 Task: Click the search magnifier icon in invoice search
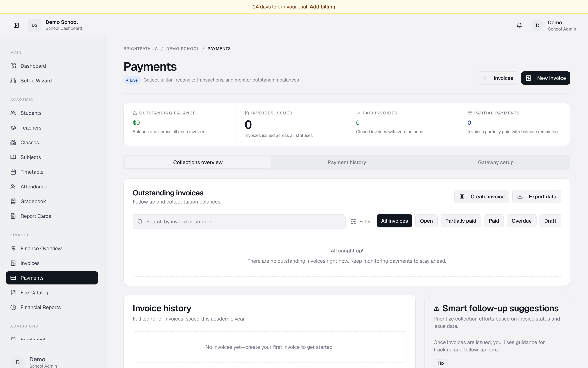click(x=140, y=222)
